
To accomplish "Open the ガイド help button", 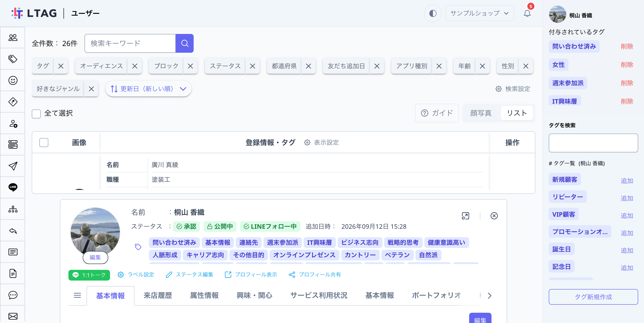I will click(x=436, y=113).
